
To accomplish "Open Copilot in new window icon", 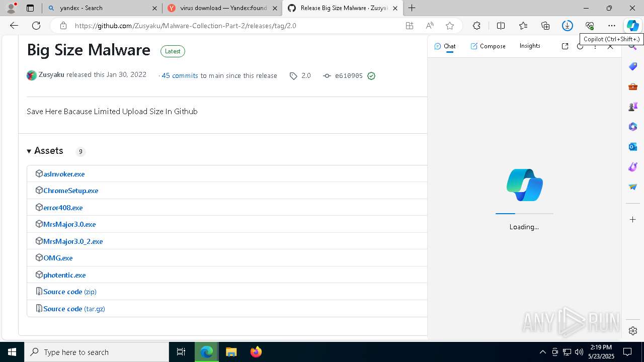I will tap(565, 46).
